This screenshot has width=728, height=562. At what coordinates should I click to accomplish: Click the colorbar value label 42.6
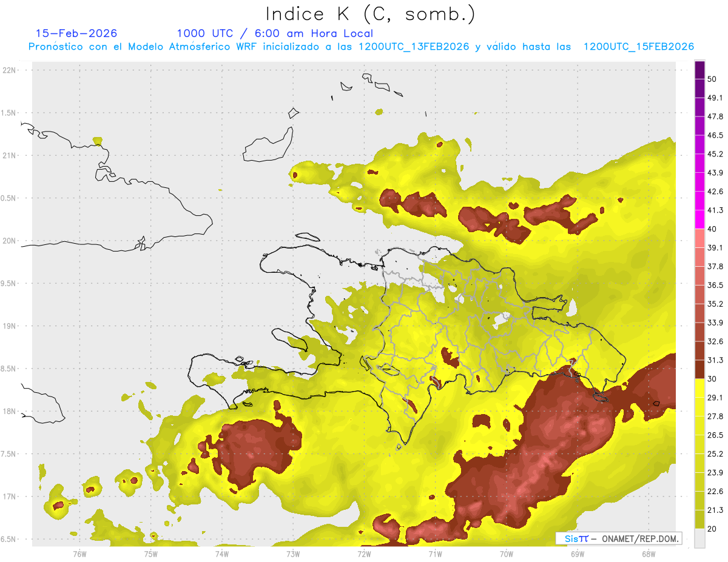715,192
